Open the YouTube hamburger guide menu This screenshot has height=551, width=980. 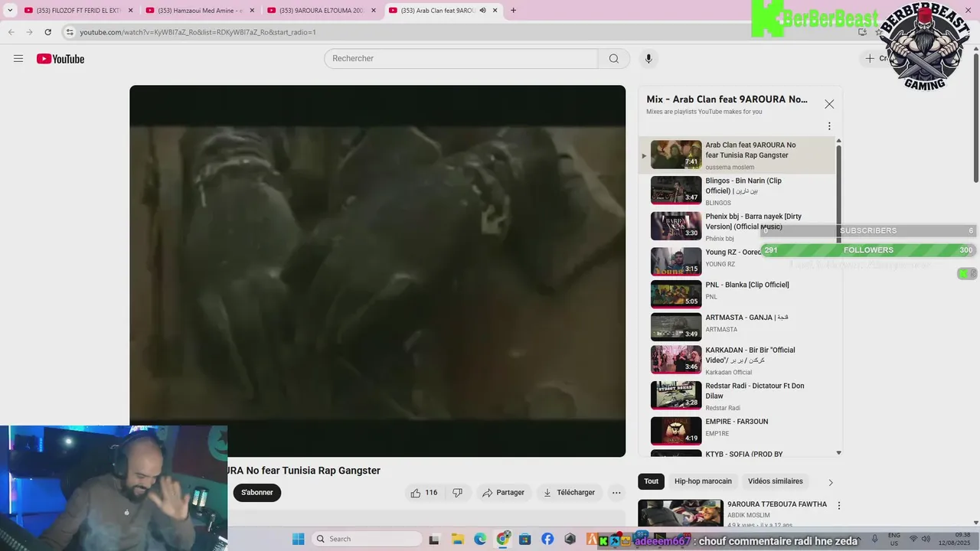tap(18, 59)
